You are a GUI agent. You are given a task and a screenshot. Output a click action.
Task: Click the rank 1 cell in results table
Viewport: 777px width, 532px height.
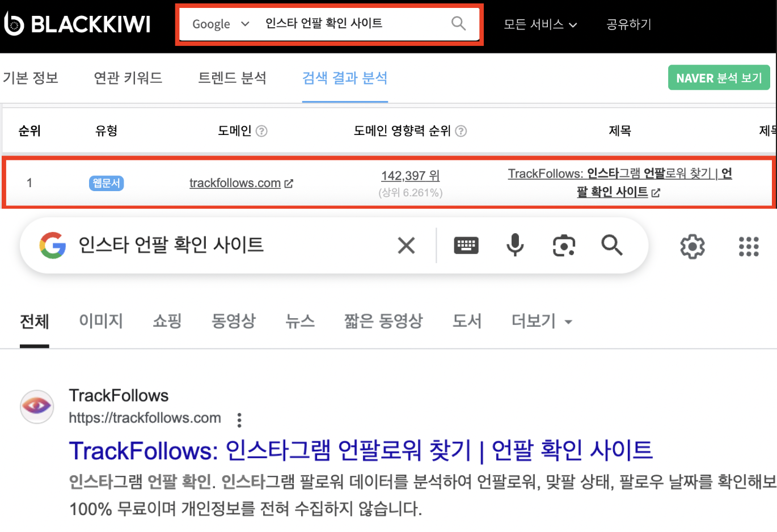[x=29, y=183]
